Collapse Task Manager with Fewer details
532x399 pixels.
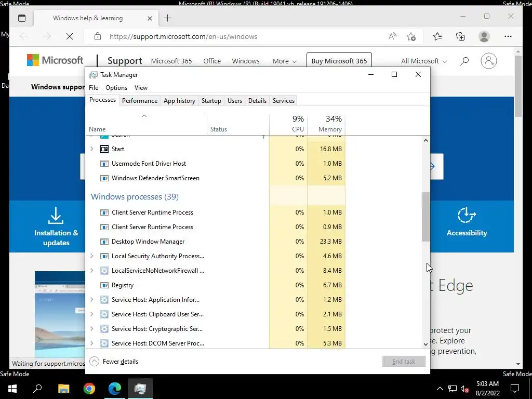click(114, 362)
